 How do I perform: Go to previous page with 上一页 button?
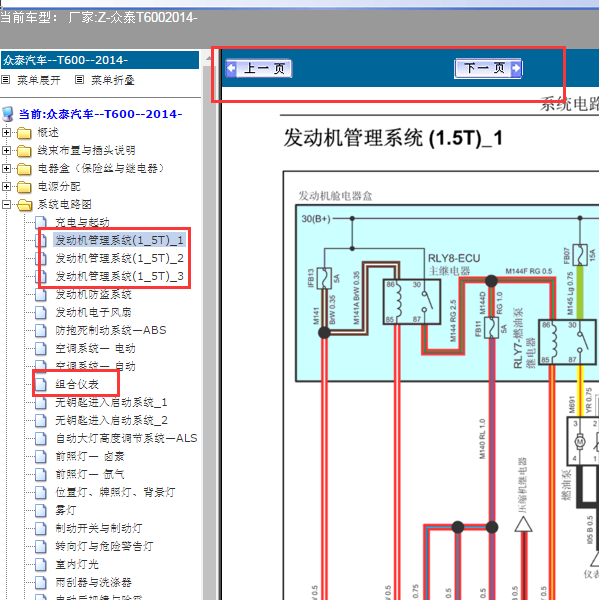(259, 69)
